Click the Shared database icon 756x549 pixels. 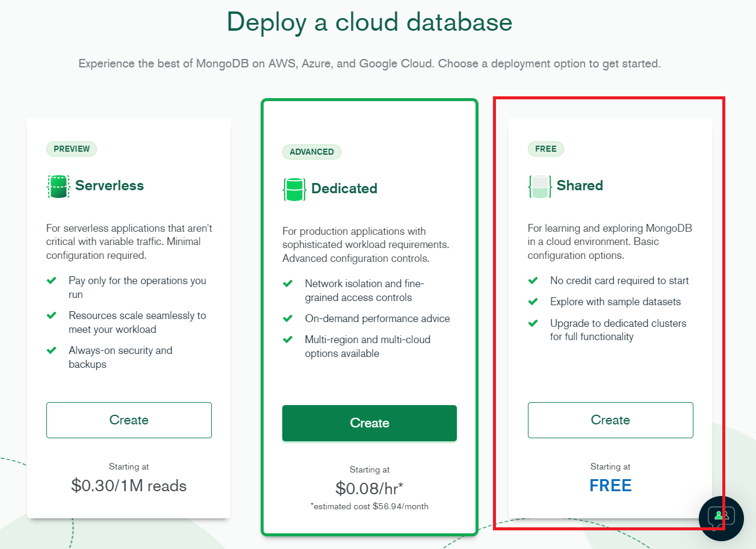click(x=540, y=187)
